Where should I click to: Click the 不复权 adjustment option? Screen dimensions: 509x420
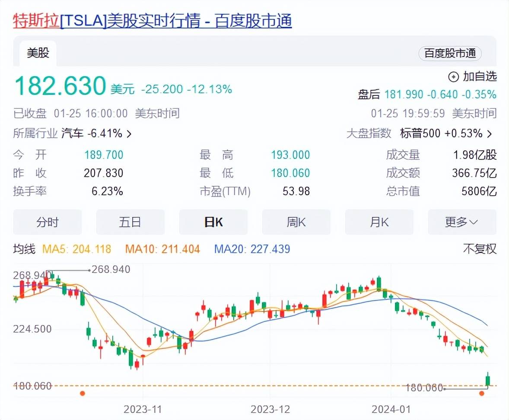pyautogui.click(x=480, y=249)
